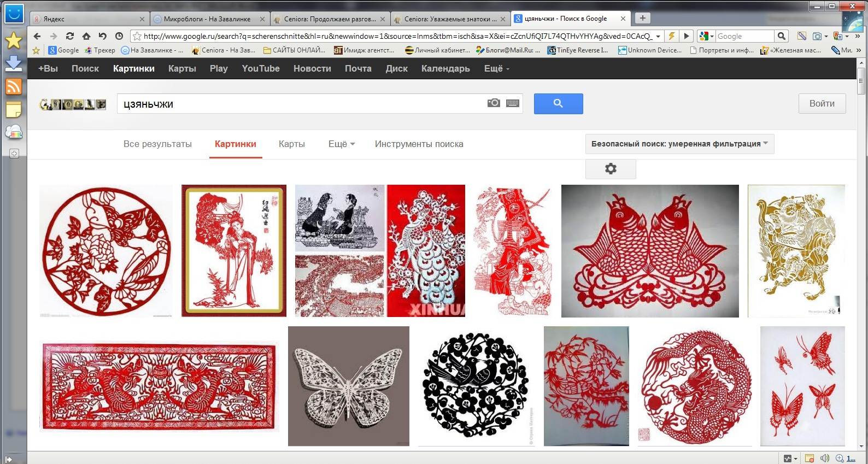Screen dimensions: 868x464
Task: Open the Безопасный поиск filter dropdown
Action: point(679,144)
